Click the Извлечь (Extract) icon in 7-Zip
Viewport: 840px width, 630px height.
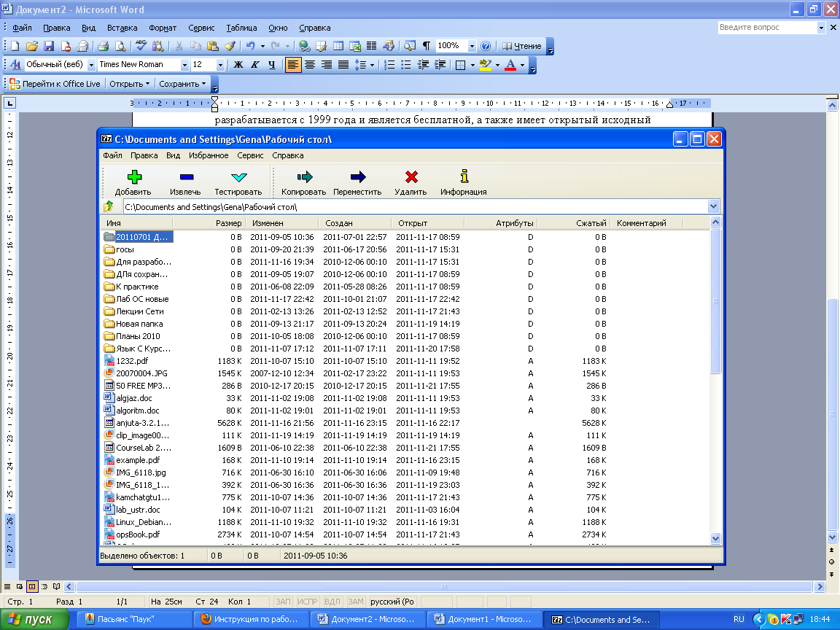[187, 176]
